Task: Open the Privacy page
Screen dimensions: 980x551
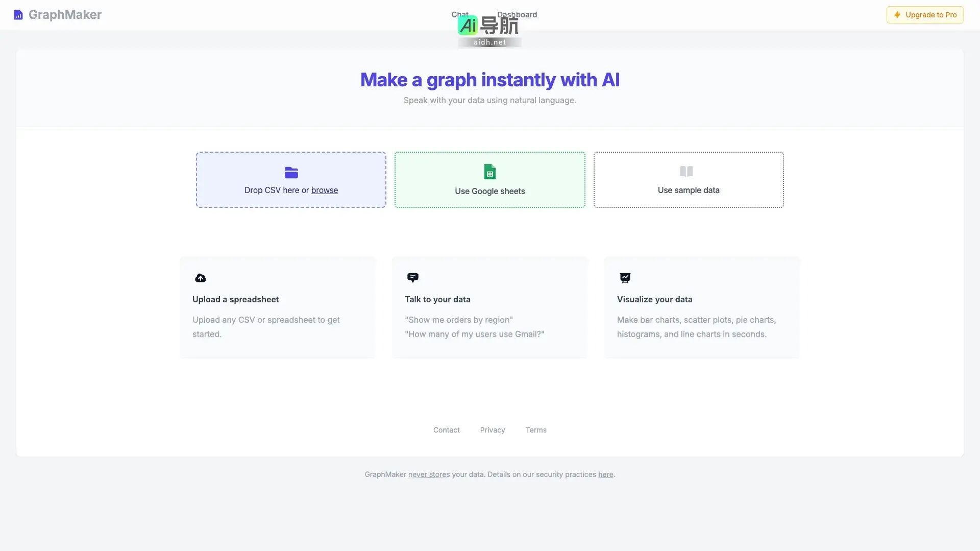Action: [492, 430]
